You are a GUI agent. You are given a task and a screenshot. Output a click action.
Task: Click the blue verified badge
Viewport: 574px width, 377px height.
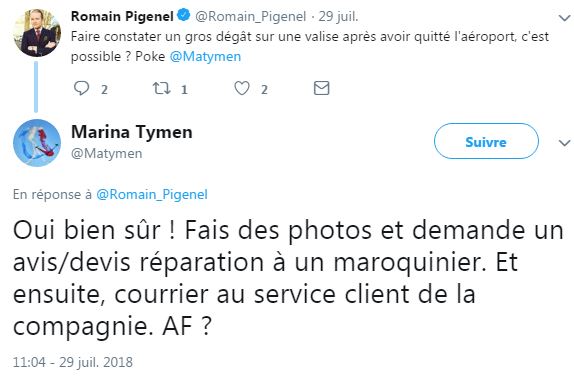183,15
